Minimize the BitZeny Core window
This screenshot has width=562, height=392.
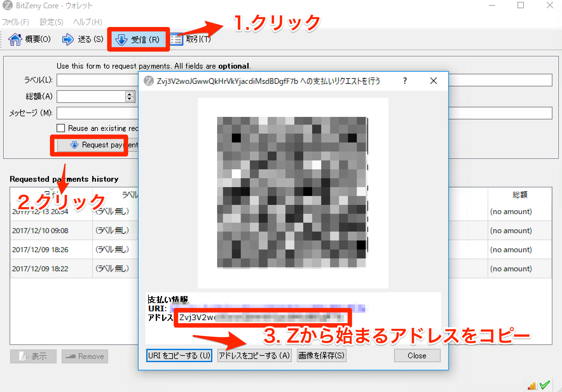click(x=492, y=5)
